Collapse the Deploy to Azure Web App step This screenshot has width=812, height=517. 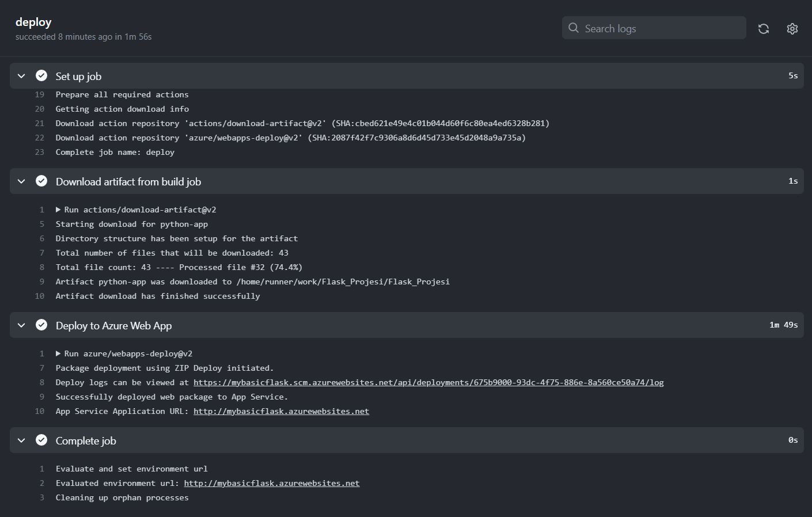point(21,325)
